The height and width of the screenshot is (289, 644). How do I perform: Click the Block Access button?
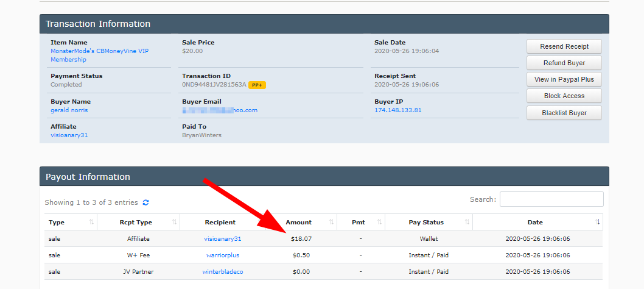pyautogui.click(x=564, y=96)
